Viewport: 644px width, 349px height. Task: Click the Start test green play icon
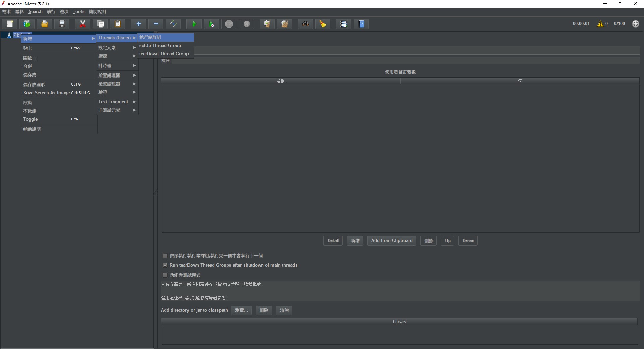click(194, 24)
